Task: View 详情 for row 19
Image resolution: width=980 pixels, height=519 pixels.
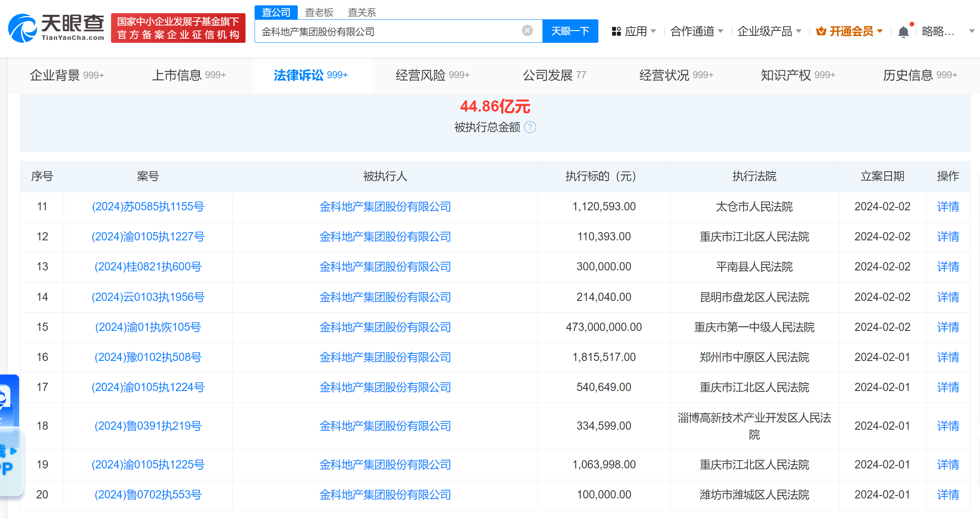Action: pos(948,465)
